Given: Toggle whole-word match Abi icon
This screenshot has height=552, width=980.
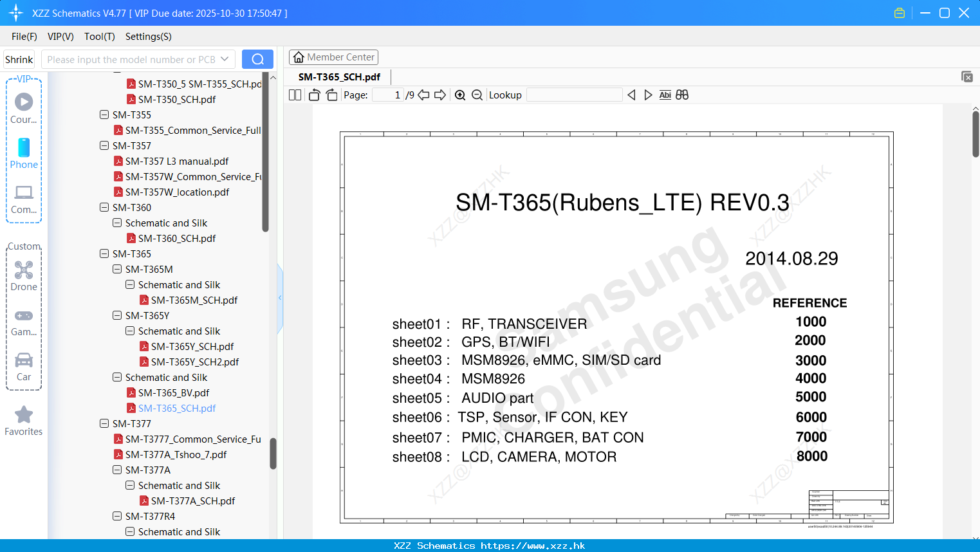Looking at the screenshot, I should [x=665, y=95].
